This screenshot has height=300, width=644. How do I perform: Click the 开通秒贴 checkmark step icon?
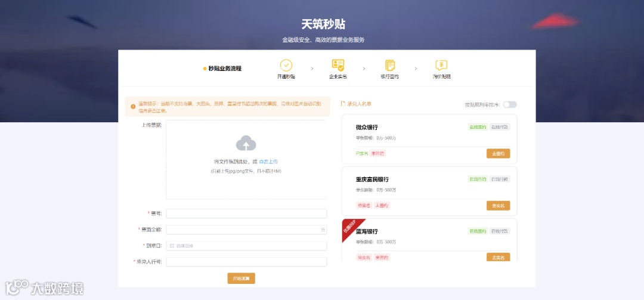click(x=286, y=66)
